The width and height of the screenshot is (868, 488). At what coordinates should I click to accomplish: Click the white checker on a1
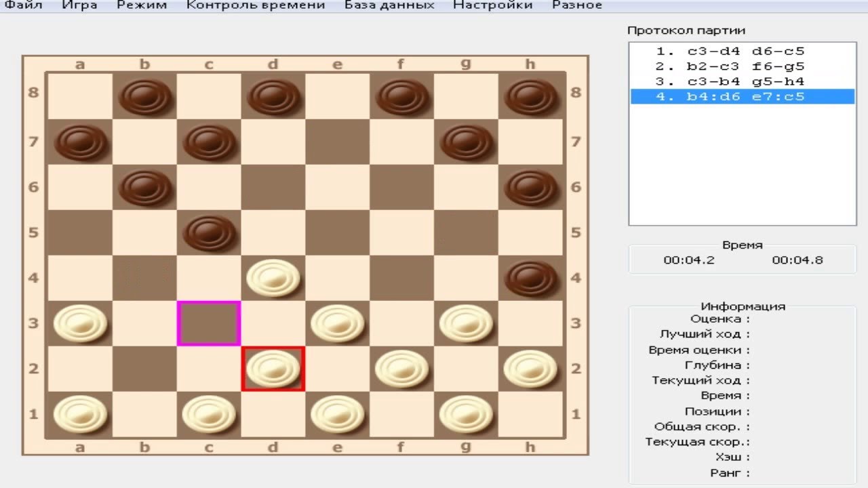click(x=80, y=414)
